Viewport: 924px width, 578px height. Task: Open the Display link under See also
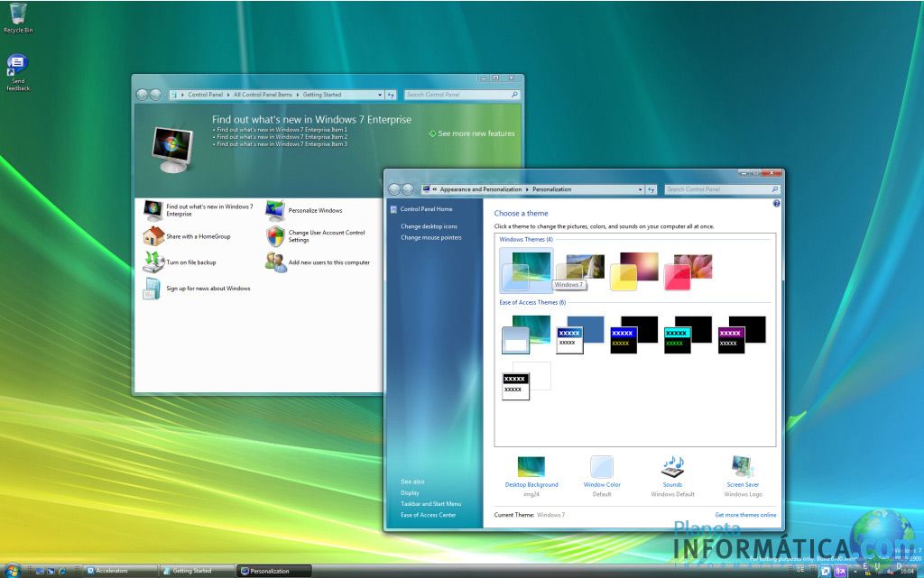click(x=410, y=492)
